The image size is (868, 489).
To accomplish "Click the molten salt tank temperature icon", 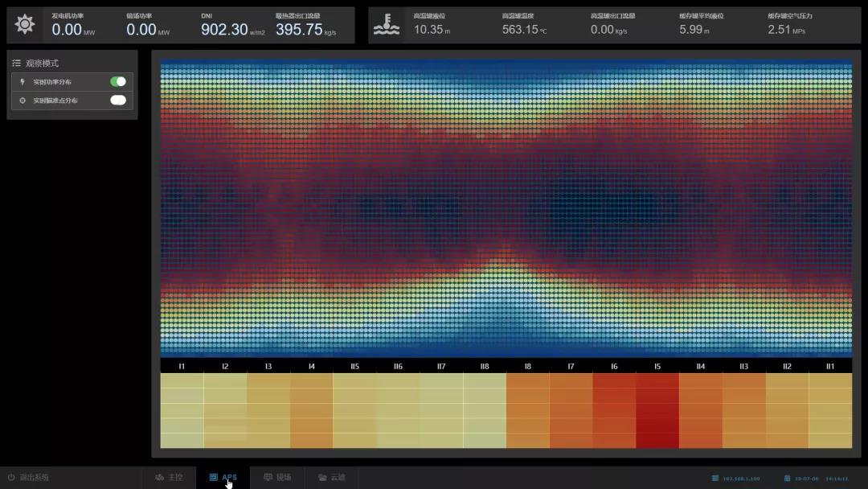I will 387,25.
